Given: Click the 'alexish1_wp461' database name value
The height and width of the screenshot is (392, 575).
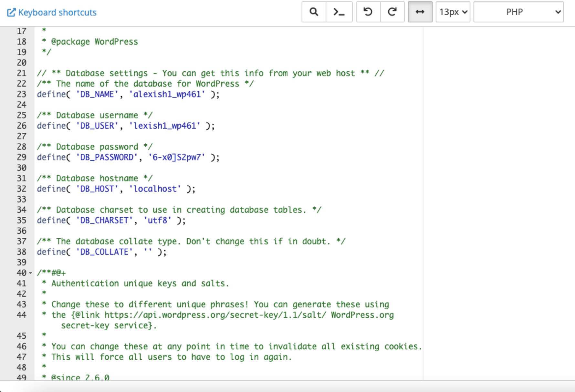Looking at the screenshot, I should [167, 94].
